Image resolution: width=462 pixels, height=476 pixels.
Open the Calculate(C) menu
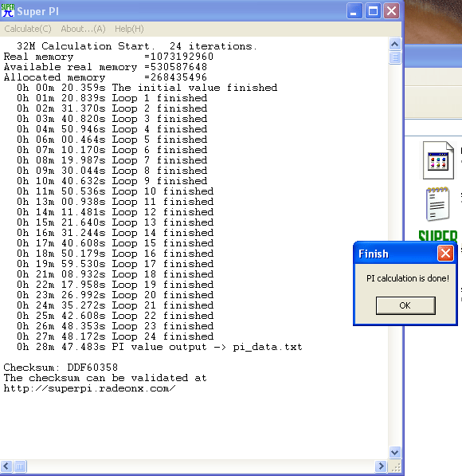[x=28, y=29]
